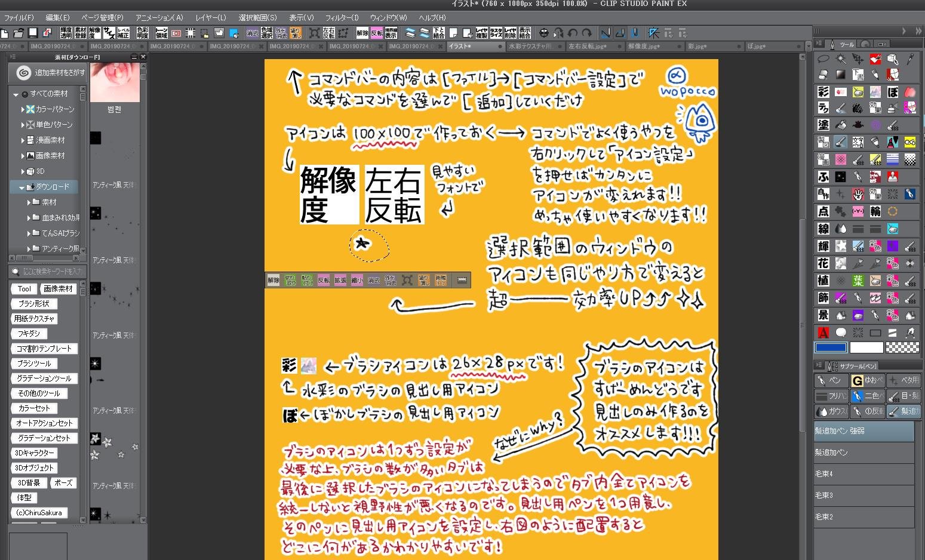Expand the 3D folder in material tree
This screenshot has height=560, width=925.
[x=23, y=171]
